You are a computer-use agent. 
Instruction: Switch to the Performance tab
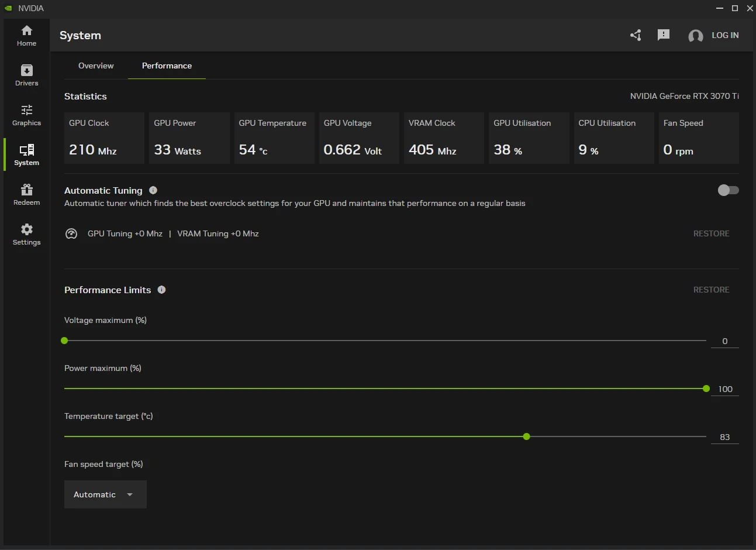(167, 66)
